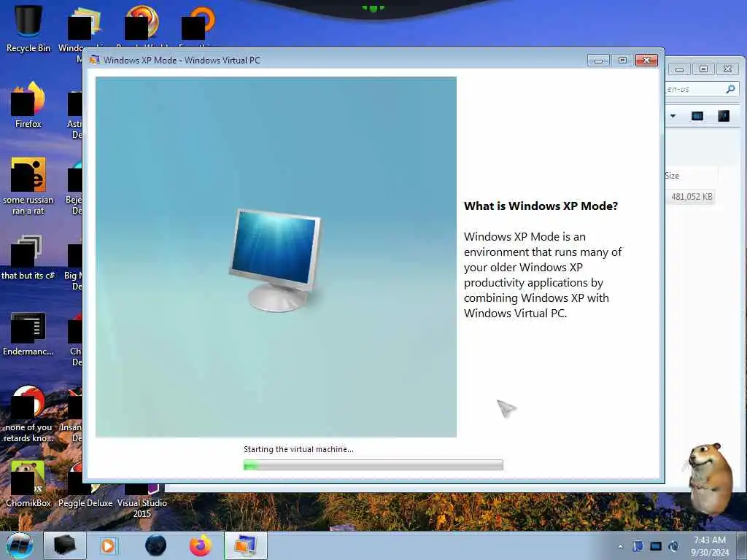This screenshot has height=560, width=747.
Task: Sort by the Size column in Explorer
Action: tap(690, 175)
